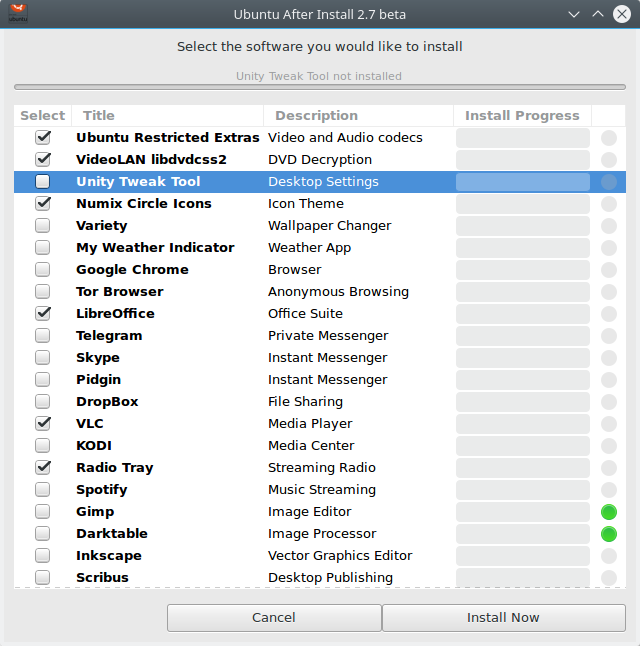Click the 'Music Streaming' description
The width and height of the screenshot is (640, 646).
coord(322,489)
